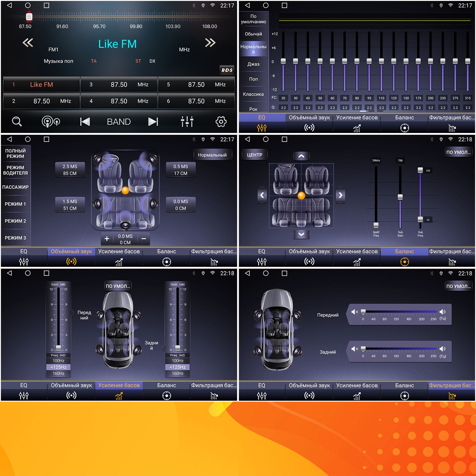Skip to next station with the forward-skip icon

[153, 122]
